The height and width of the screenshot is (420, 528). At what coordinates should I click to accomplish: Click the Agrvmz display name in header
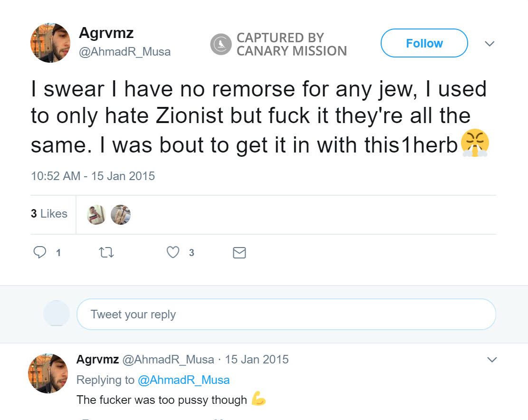click(x=106, y=33)
